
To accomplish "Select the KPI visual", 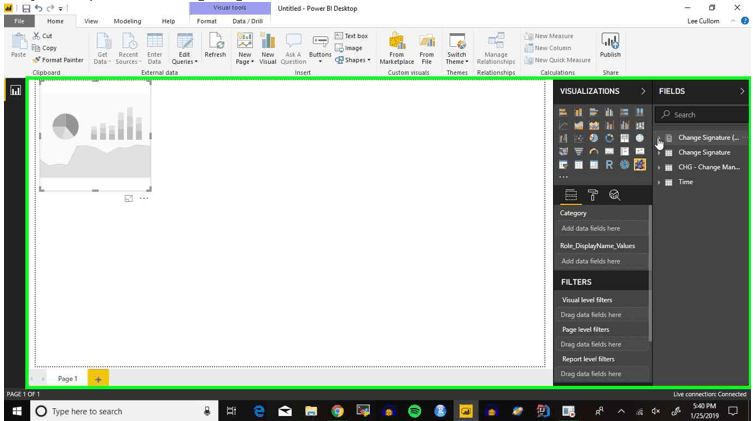I will click(640, 151).
